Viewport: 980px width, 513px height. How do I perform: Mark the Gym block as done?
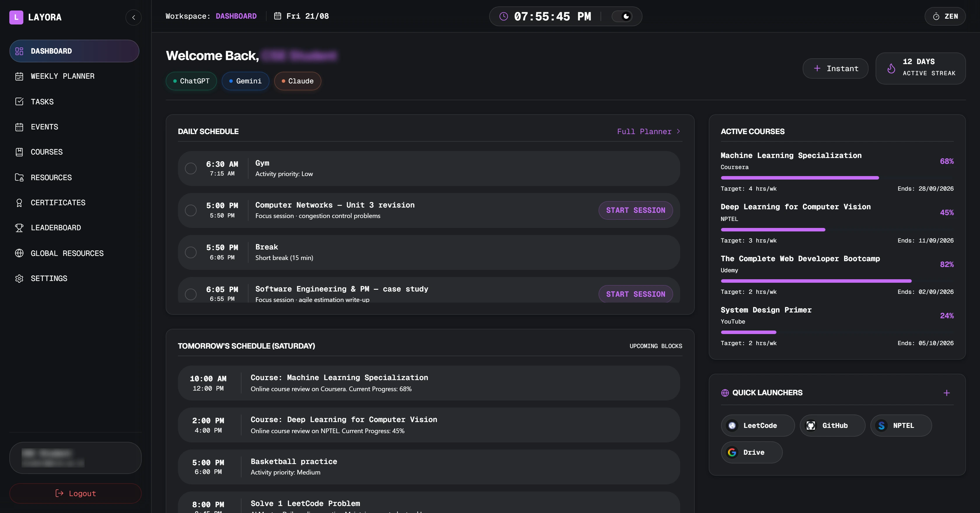click(x=190, y=168)
